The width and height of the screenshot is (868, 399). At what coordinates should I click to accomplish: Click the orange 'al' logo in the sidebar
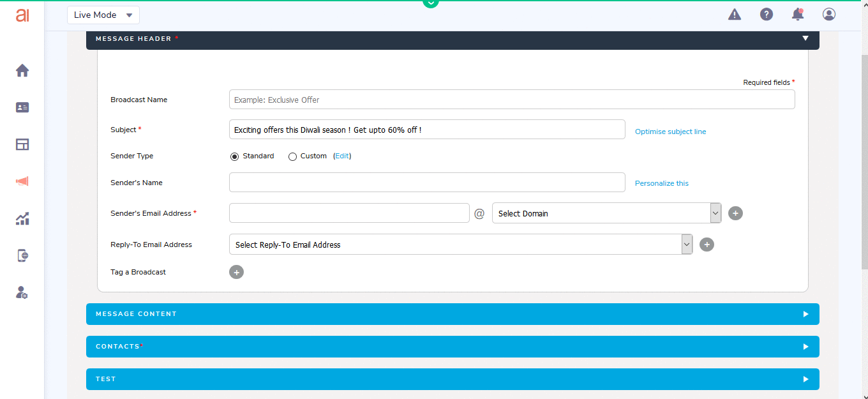point(22,15)
